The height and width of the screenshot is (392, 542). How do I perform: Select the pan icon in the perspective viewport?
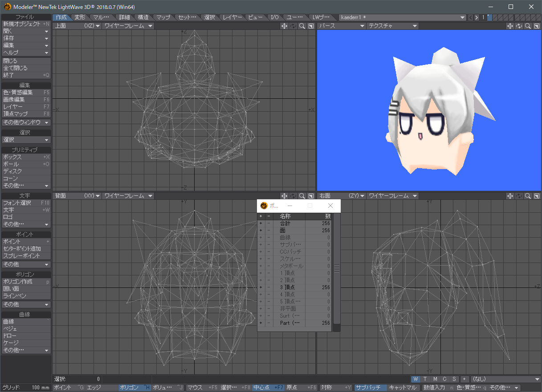click(510, 26)
